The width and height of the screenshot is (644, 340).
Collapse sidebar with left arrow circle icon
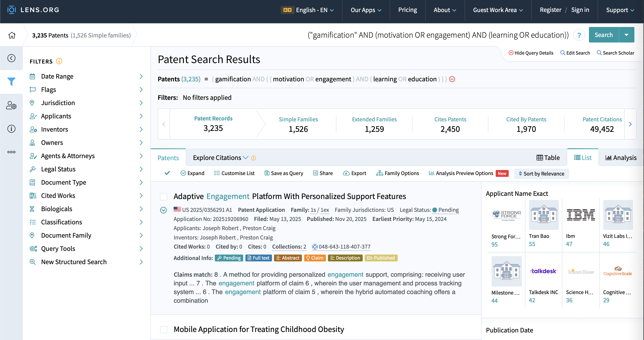pyautogui.click(x=11, y=58)
